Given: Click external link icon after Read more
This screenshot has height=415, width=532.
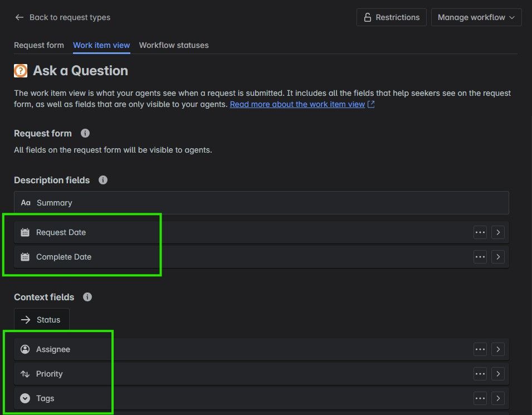Looking at the screenshot, I should coord(371,104).
